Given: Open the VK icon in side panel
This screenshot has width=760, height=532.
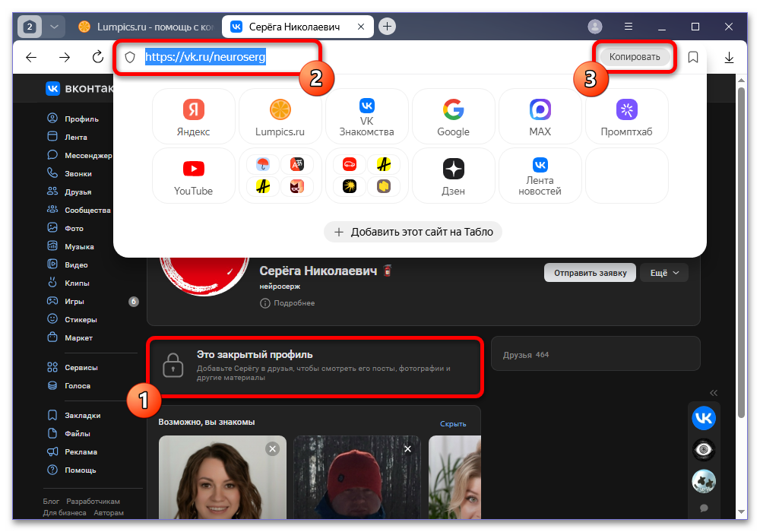Looking at the screenshot, I should (704, 418).
